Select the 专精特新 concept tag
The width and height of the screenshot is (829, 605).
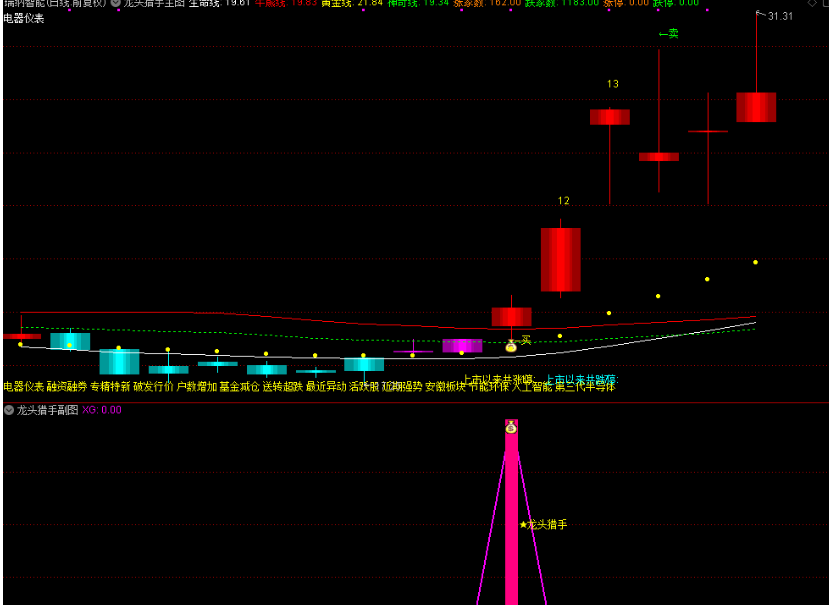click(x=109, y=386)
